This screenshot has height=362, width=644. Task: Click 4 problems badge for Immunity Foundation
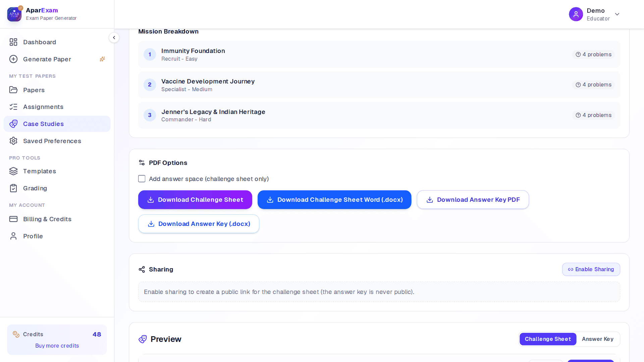[593, 55]
